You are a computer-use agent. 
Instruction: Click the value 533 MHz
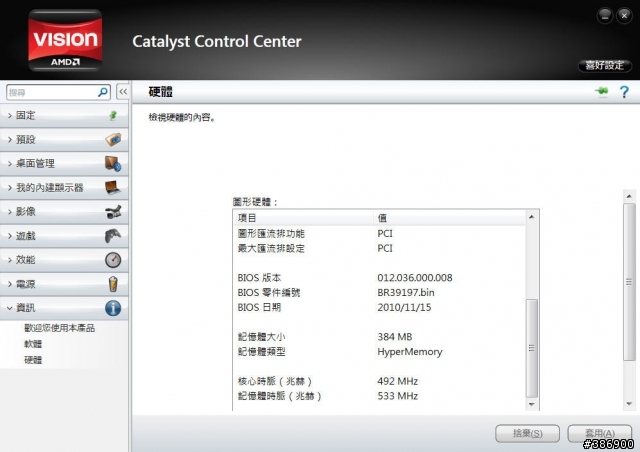[398, 396]
